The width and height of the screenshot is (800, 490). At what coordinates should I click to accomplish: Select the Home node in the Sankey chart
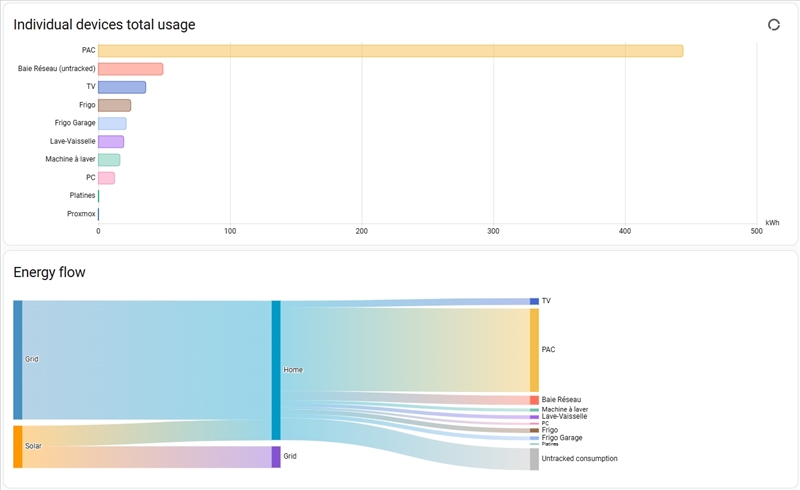pyautogui.click(x=276, y=369)
